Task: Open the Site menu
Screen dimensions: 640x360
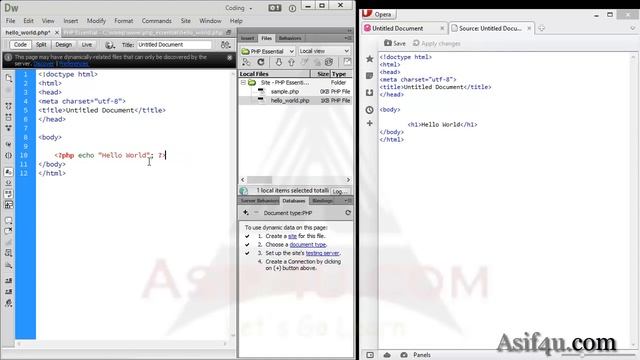Action: point(186,21)
